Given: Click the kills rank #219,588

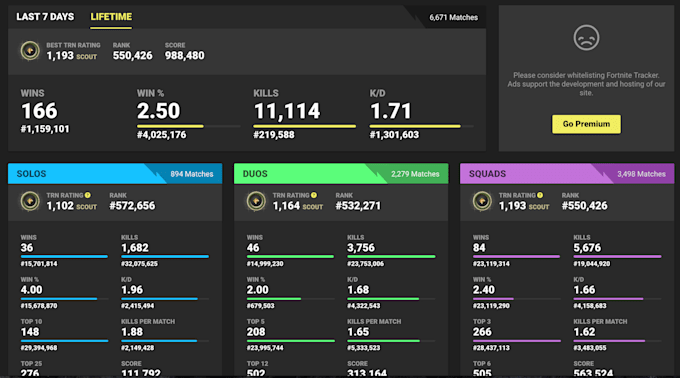Looking at the screenshot, I should click(274, 135).
